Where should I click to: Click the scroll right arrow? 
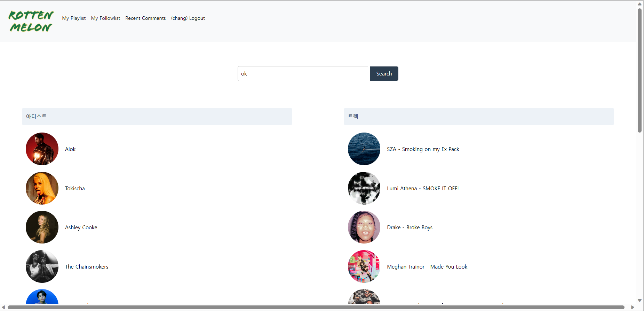pos(633,308)
